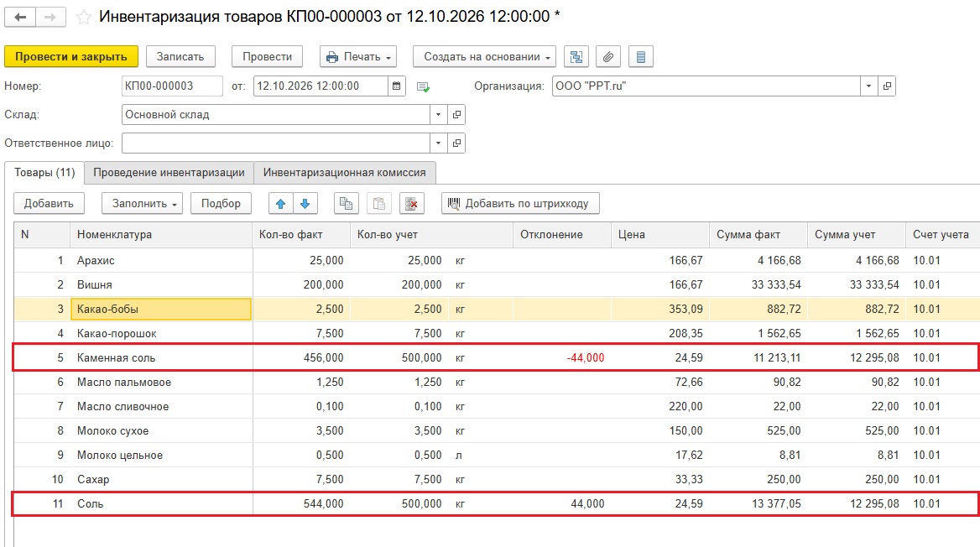Delete the selected row with the red-cross icon
980x547 pixels.
(x=411, y=204)
